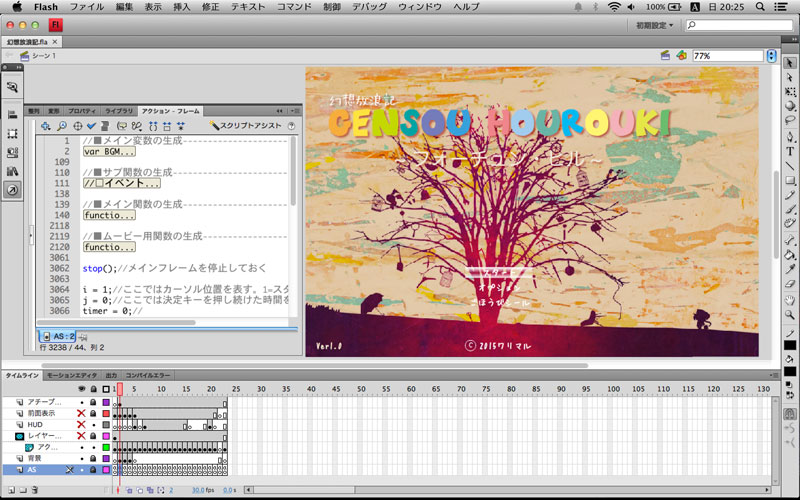Toggle lock on HUD layer
800x500 pixels.
(93, 424)
